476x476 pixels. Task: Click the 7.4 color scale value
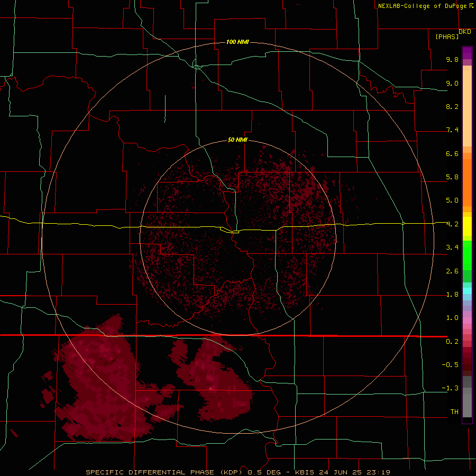pyautogui.click(x=452, y=130)
